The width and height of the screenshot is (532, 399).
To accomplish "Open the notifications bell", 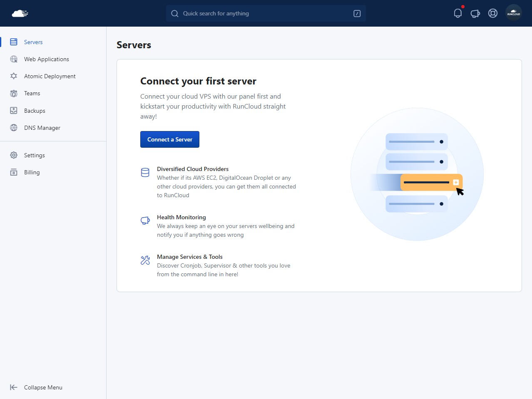I will [x=457, y=13].
